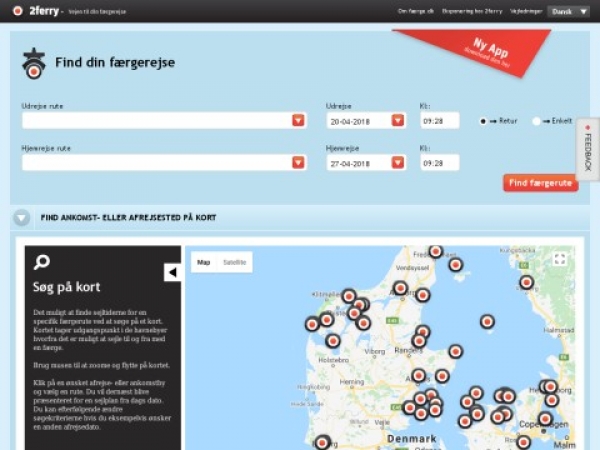Click the Find færgerute button
The width and height of the screenshot is (600, 450).
tap(541, 183)
